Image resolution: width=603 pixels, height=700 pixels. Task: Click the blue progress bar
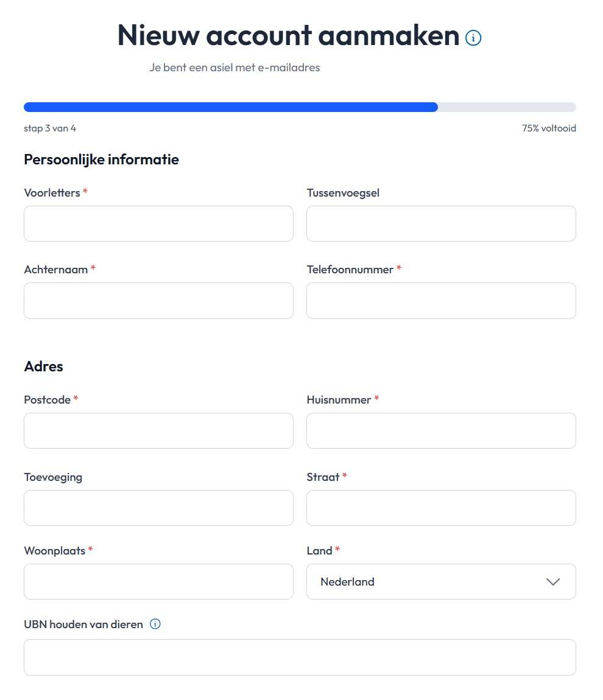point(230,107)
